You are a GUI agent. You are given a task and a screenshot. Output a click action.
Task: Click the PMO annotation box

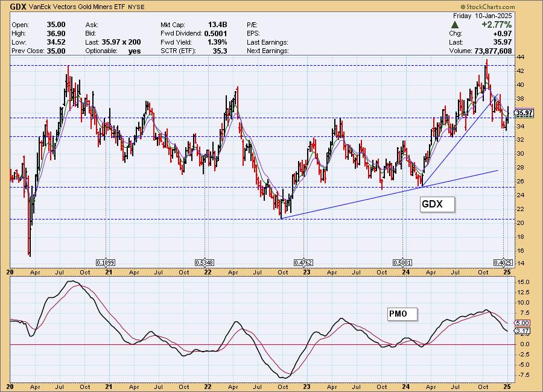tap(402, 314)
